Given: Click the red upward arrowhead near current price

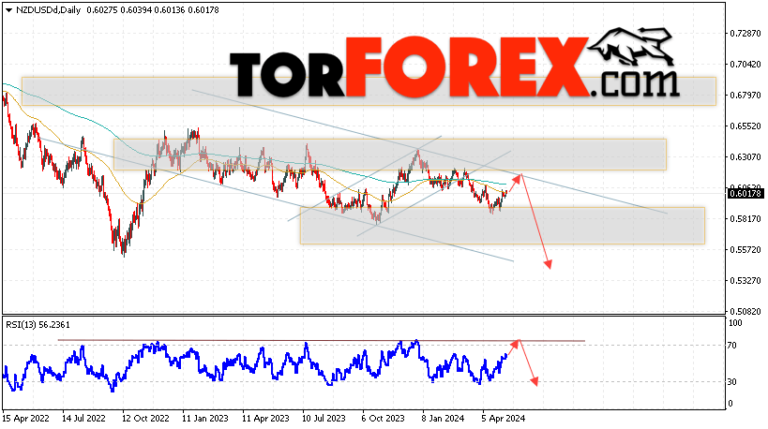Looking at the screenshot, I should coord(516,179).
